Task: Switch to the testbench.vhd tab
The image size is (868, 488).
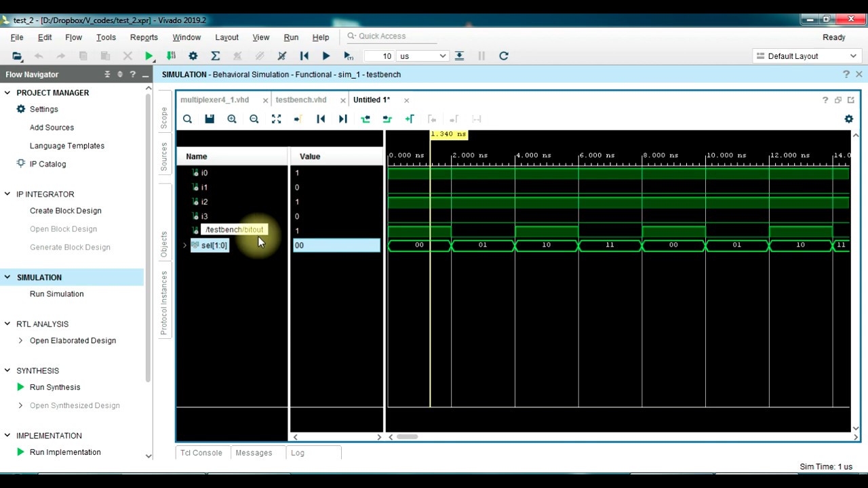Action: 301,100
